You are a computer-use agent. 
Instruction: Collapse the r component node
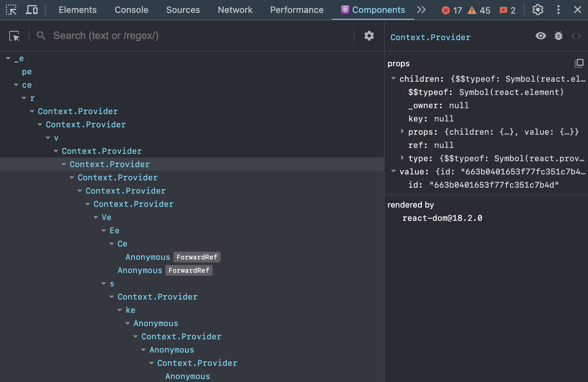pyautogui.click(x=24, y=98)
